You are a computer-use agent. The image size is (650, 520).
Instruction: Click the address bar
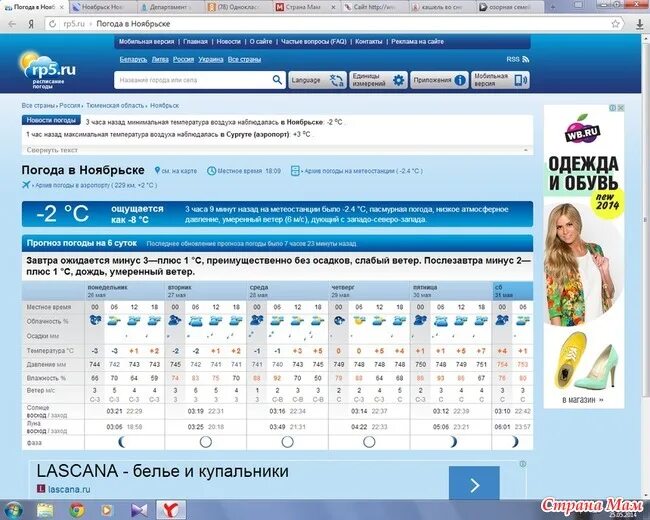tap(334, 24)
